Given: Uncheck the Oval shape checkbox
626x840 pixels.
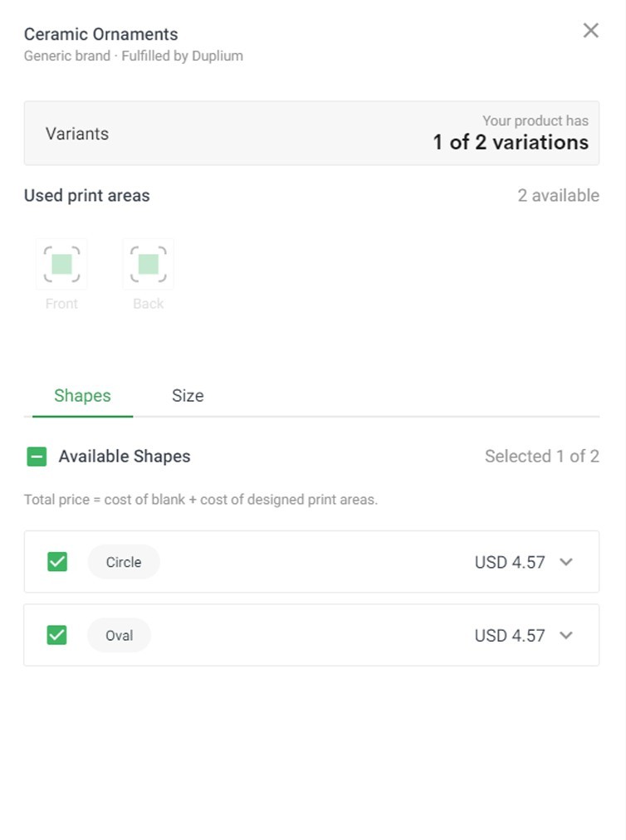Looking at the screenshot, I should click(x=56, y=635).
